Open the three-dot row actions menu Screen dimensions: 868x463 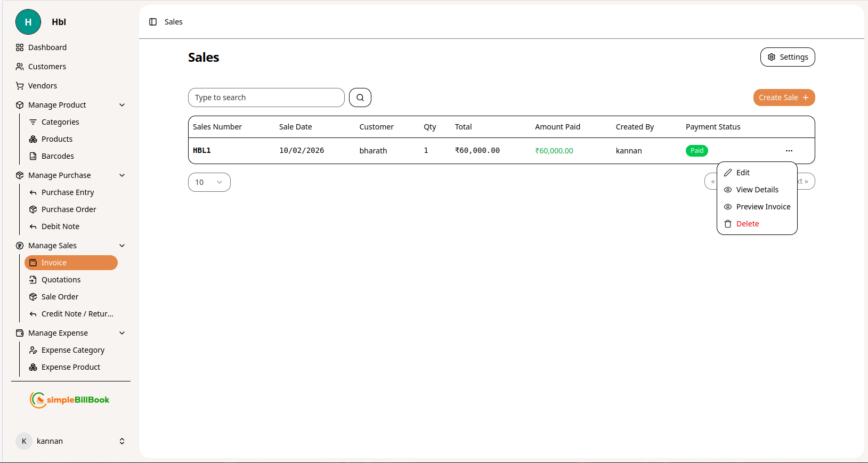tap(789, 151)
